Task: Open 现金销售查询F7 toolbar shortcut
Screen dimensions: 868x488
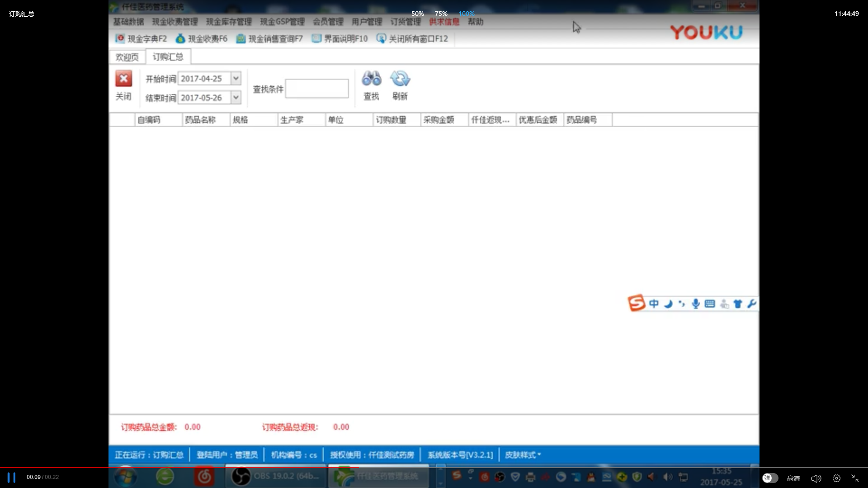Action: click(x=269, y=39)
